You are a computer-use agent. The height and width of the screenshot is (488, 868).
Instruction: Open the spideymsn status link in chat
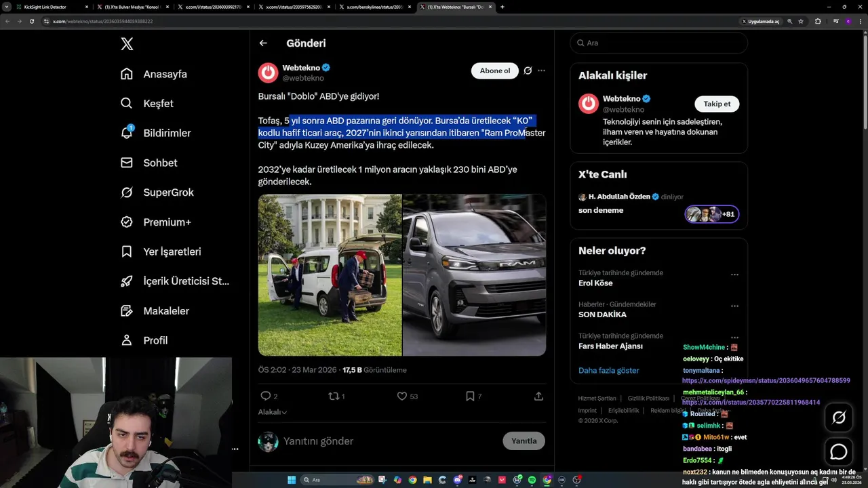tap(766, 381)
